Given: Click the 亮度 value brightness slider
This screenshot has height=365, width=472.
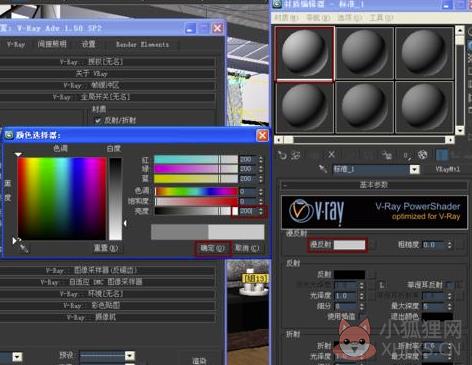Looking at the screenshot, I should [x=196, y=211].
